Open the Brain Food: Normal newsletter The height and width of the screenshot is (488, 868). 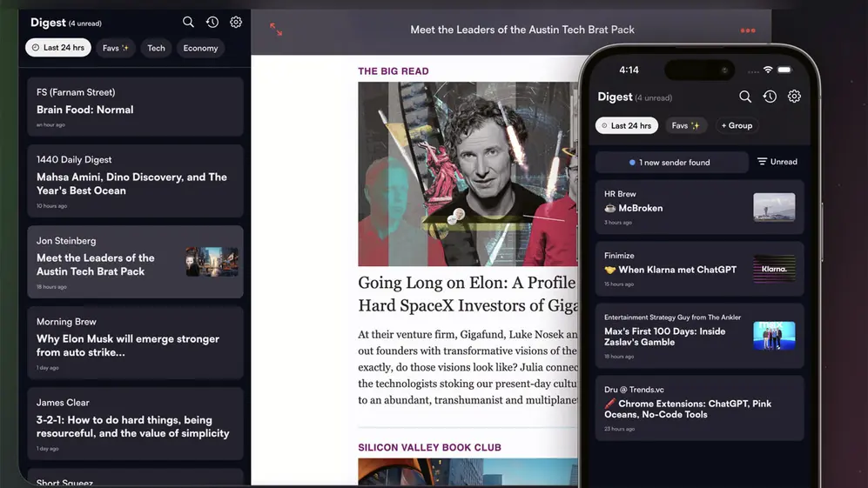[x=135, y=107]
